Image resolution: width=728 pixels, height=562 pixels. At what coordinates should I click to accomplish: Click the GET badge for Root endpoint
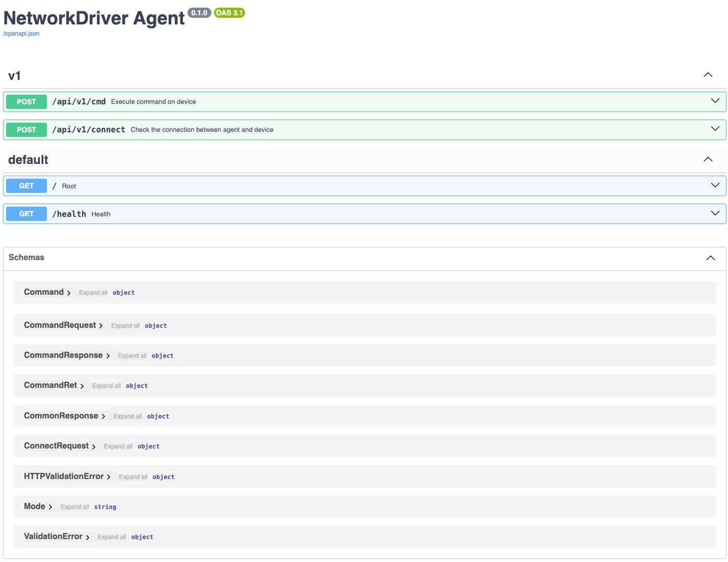tap(26, 186)
